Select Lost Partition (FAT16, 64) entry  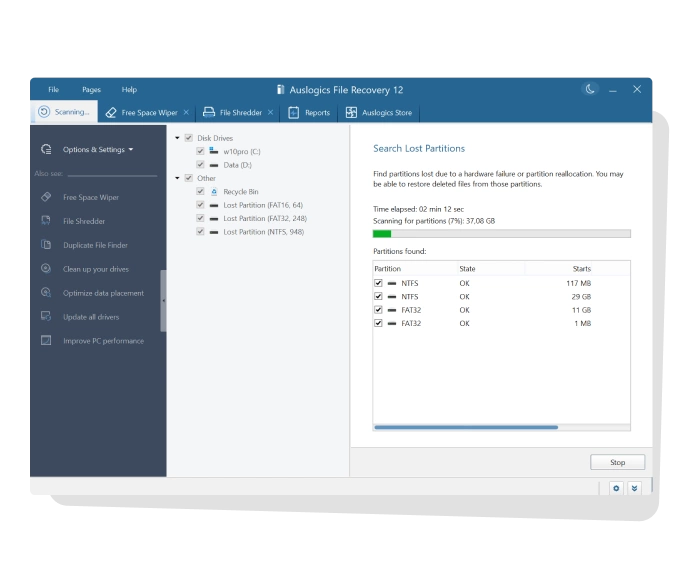[x=263, y=205]
